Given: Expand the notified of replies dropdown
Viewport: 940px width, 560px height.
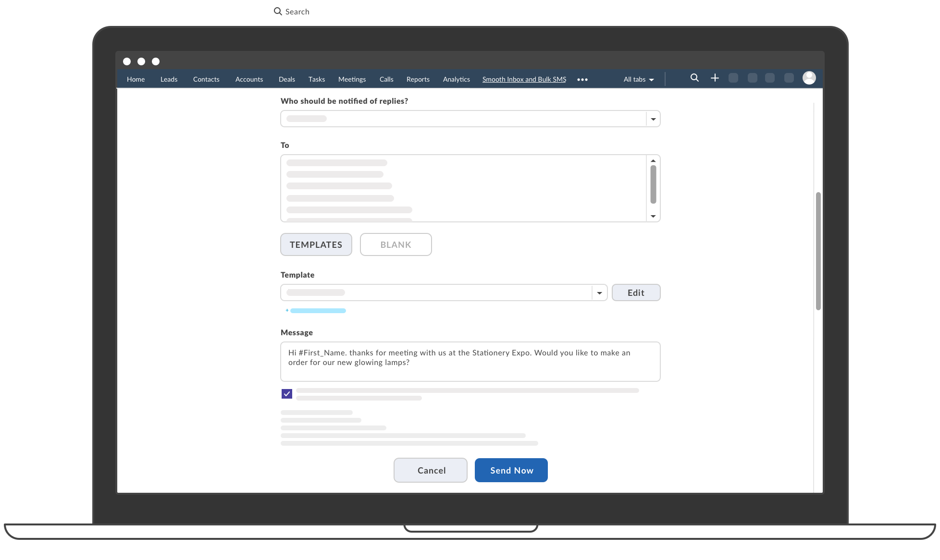Looking at the screenshot, I should (653, 119).
